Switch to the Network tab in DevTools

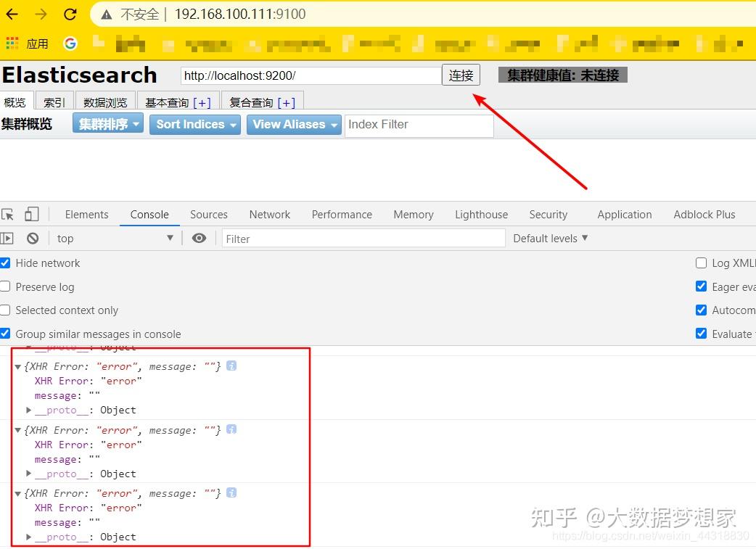click(269, 214)
